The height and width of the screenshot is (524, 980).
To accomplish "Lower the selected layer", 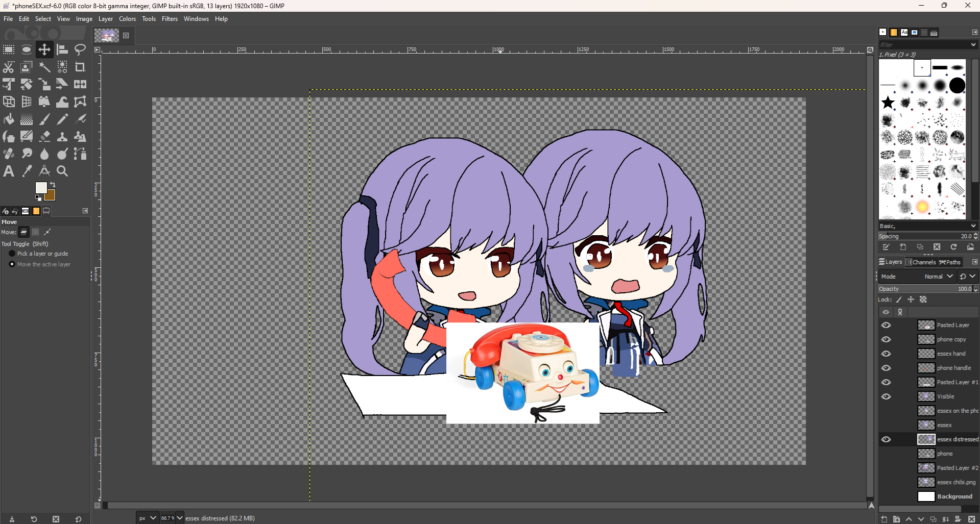I will pyautogui.click(x=921, y=519).
